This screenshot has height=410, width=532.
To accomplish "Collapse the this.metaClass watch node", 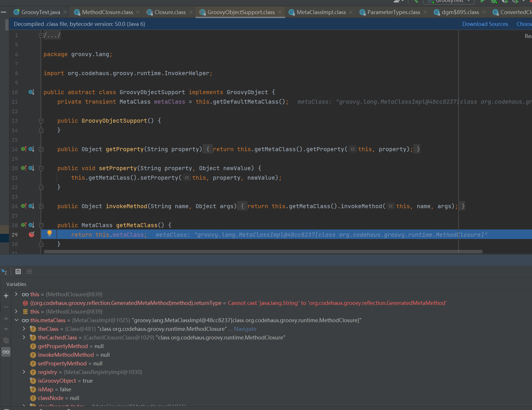I will click(16, 320).
